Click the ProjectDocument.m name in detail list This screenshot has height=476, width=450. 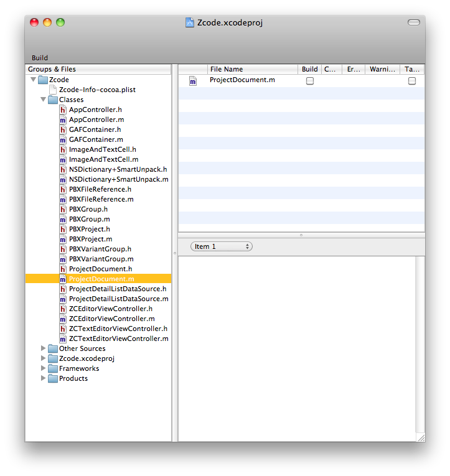242,80
